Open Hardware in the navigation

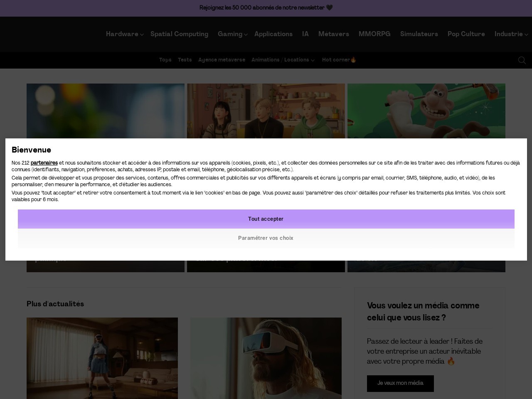tap(122, 34)
